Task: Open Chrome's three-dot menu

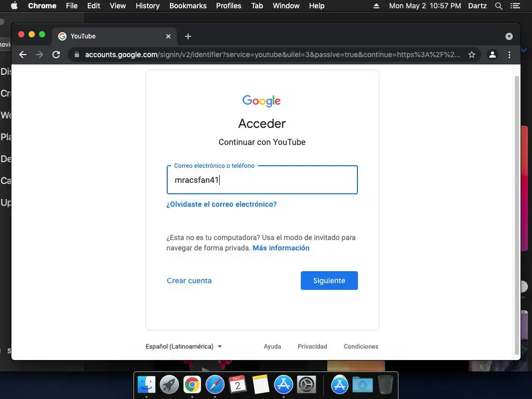Action: [x=509, y=55]
